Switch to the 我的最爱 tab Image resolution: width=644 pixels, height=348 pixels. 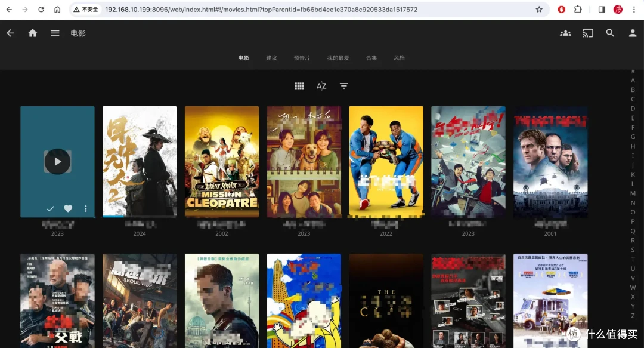coord(338,58)
